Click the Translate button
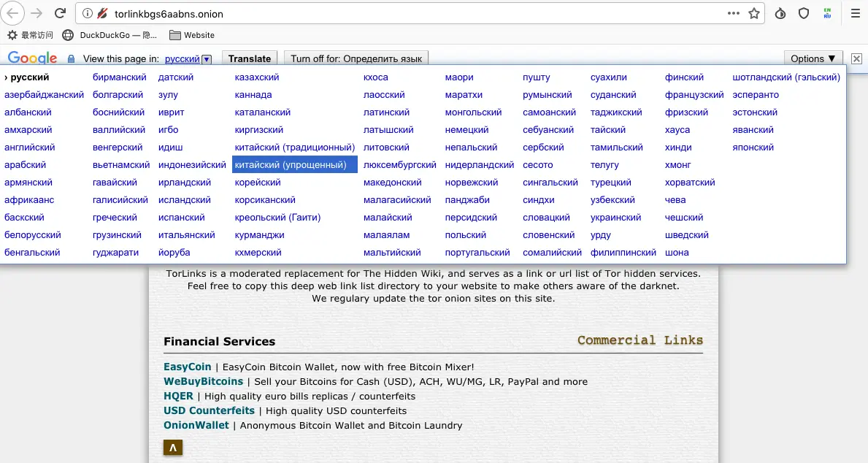 coord(250,58)
